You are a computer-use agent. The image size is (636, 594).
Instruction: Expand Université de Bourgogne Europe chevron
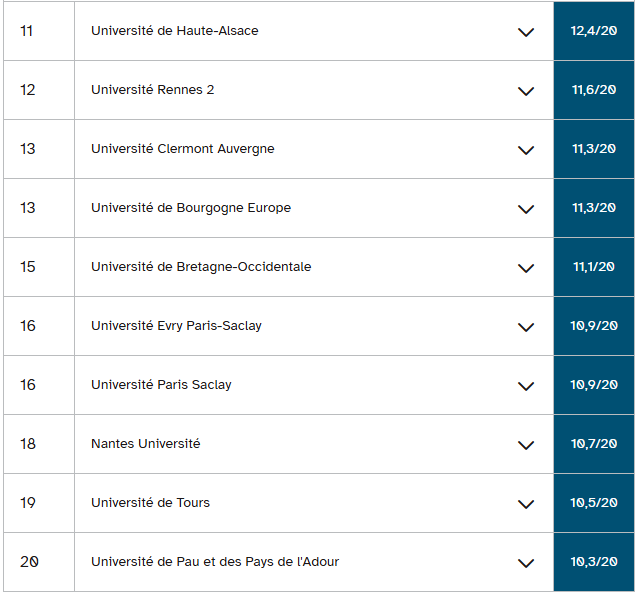click(x=526, y=209)
